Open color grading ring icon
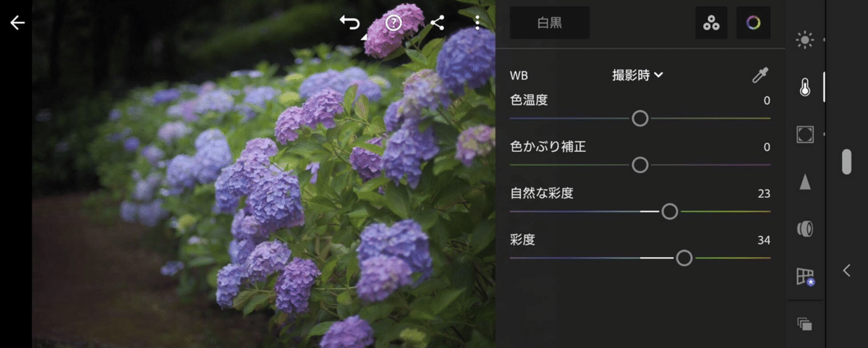This screenshot has height=348, width=868. pos(754,23)
